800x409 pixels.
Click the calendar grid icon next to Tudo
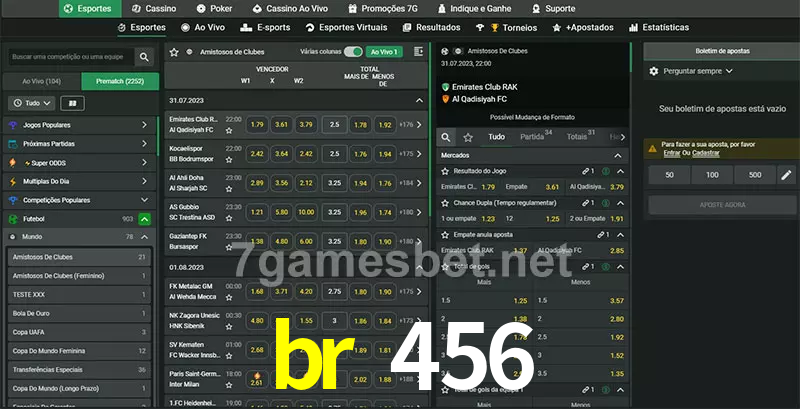coord(72,104)
